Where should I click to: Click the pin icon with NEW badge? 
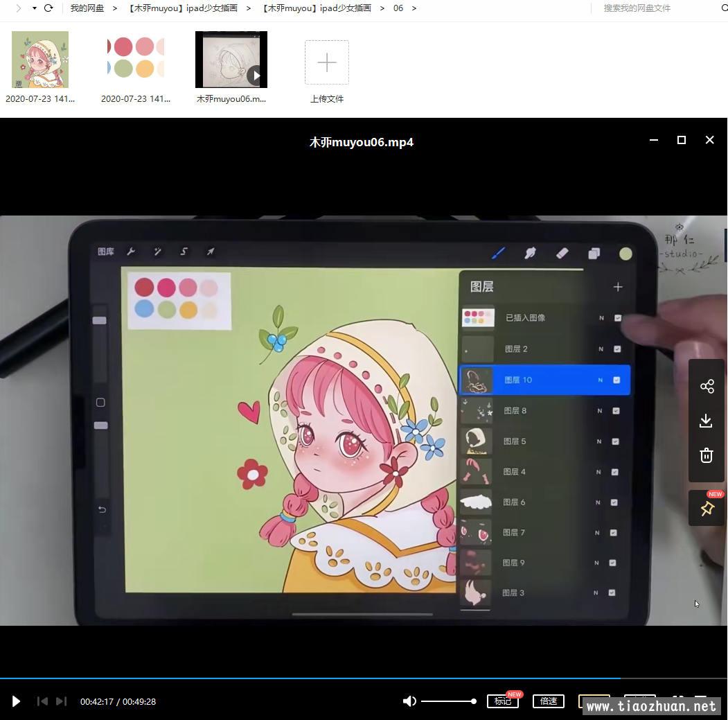pyautogui.click(x=707, y=509)
